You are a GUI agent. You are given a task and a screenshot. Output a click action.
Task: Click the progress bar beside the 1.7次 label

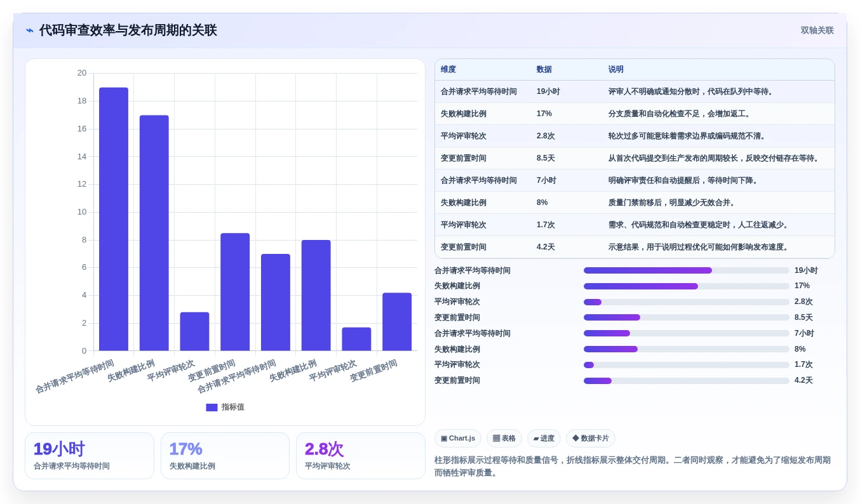[x=687, y=365]
